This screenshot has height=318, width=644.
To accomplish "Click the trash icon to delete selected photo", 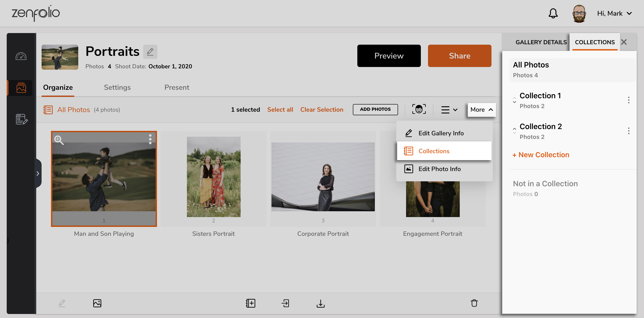I will pos(474,303).
